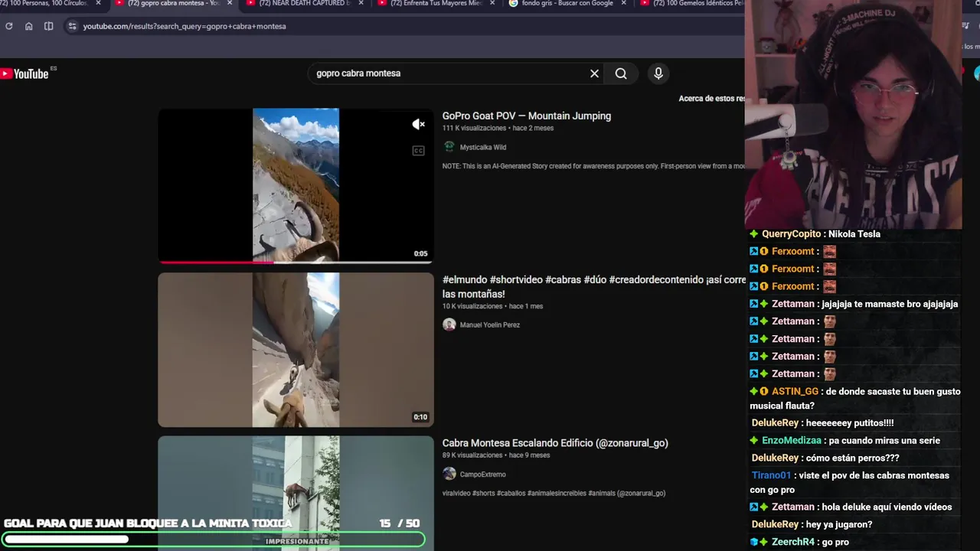Viewport: 980px width, 551px height.
Task: Click the 0:05 duration badge
Action: click(420, 253)
